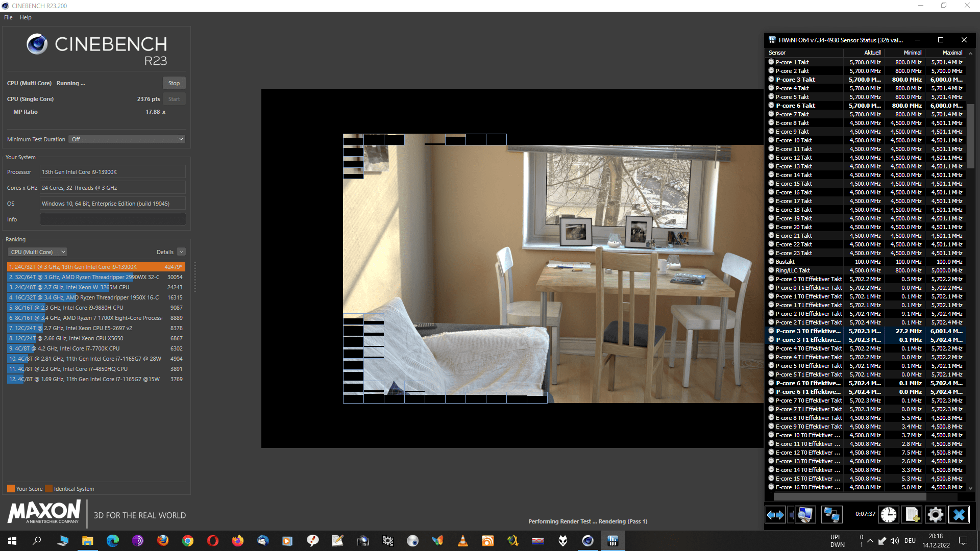Click the Sensor column header in HWiNFO
Image resolution: width=980 pixels, height=551 pixels.
click(804, 53)
